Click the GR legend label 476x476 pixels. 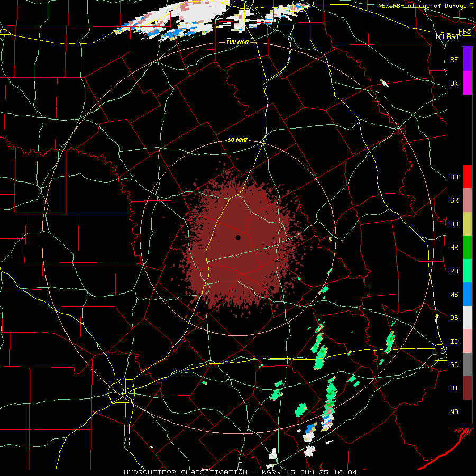(454, 200)
